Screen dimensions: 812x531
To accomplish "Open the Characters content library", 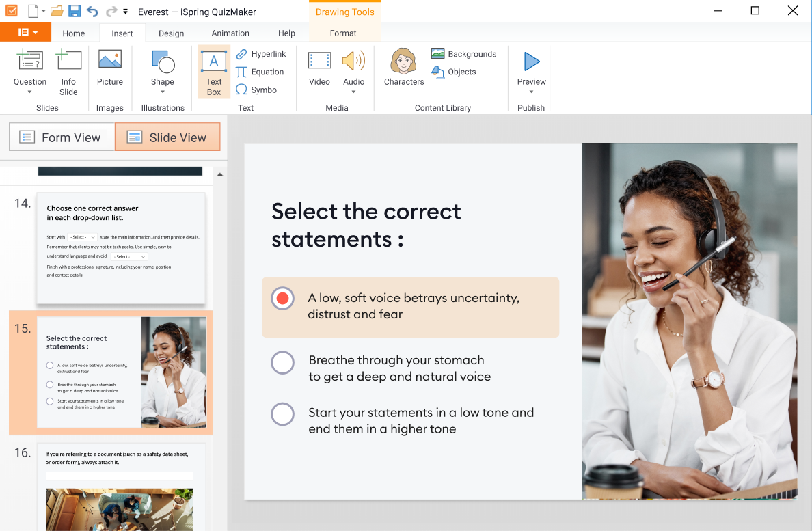I will tap(403, 68).
